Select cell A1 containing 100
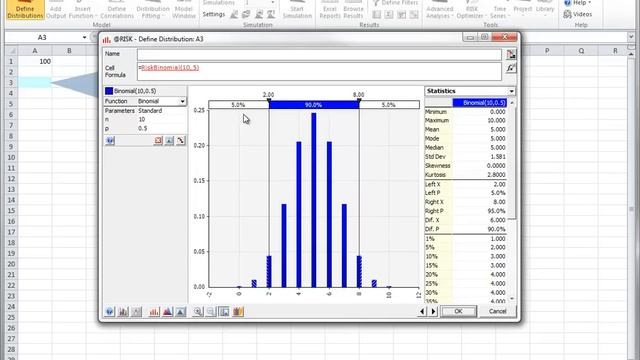Viewport: 640px width, 360px height. (35, 61)
